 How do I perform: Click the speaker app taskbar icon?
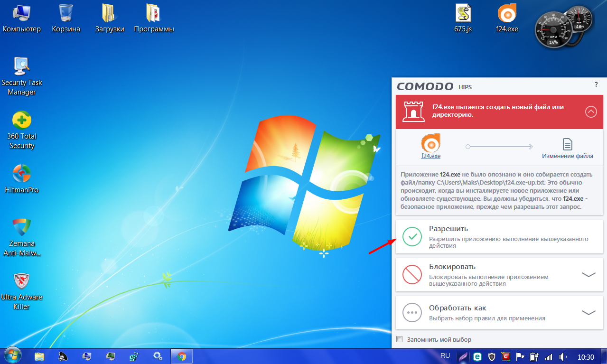click(63, 356)
